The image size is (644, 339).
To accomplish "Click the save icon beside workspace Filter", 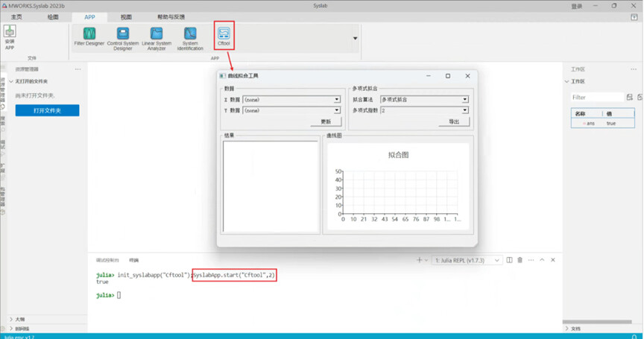I will (630, 98).
